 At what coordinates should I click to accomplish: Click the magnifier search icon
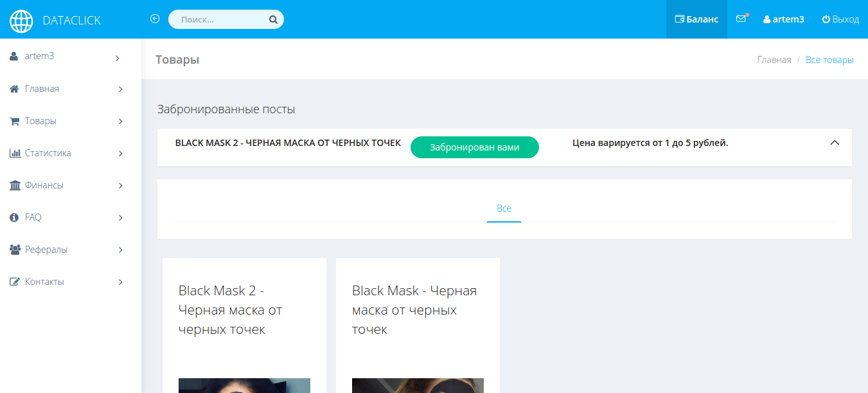click(x=273, y=19)
